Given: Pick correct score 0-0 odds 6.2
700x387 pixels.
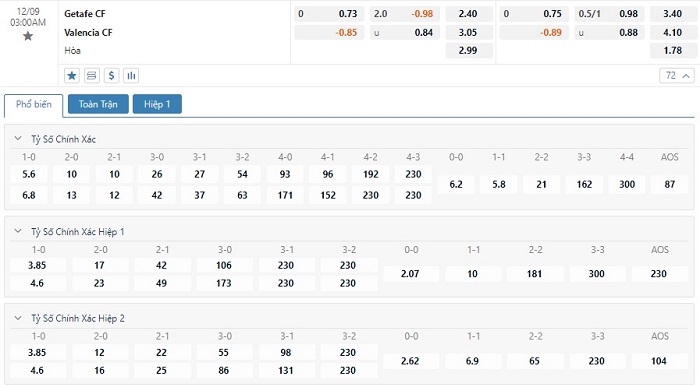Looking at the screenshot, I should tap(456, 184).
